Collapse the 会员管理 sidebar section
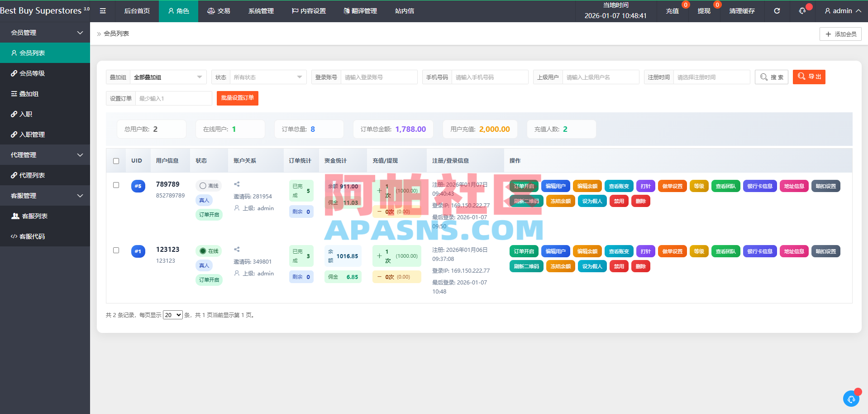 point(45,32)
